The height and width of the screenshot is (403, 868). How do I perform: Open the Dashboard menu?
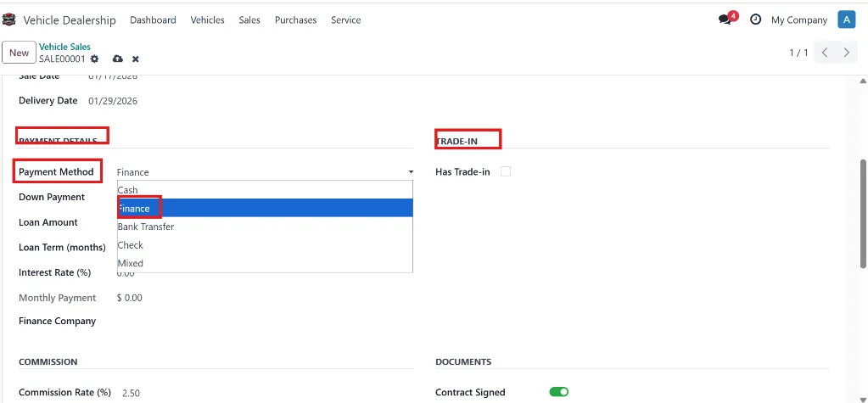pos(153,20)
